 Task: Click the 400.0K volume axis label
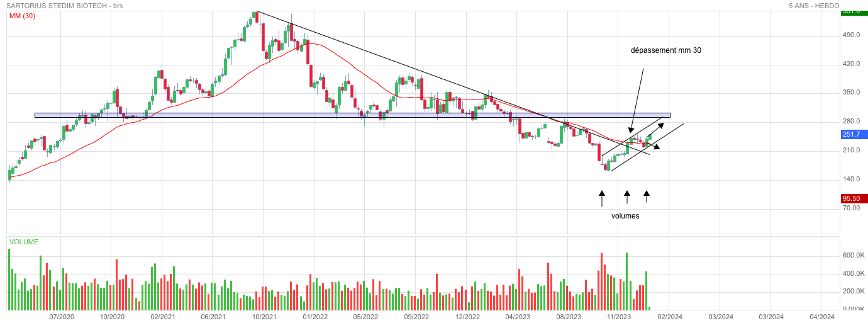click(x=854, y=274)
